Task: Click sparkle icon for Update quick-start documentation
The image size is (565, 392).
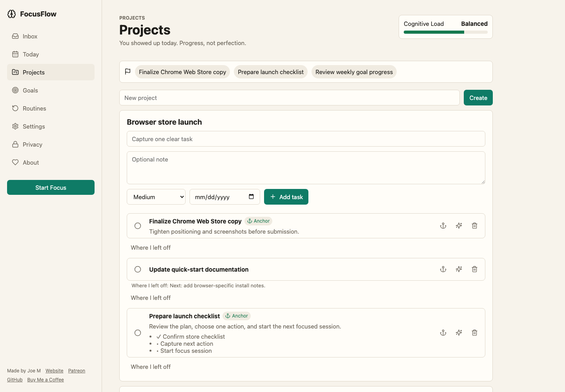Action: pos(459,269)
